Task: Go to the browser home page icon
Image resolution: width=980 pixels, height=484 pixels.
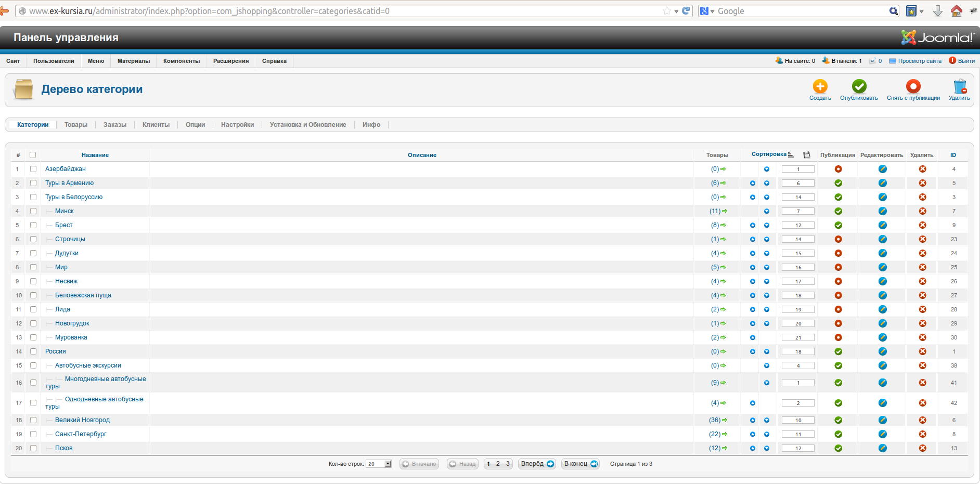Action: coord(956,11)
